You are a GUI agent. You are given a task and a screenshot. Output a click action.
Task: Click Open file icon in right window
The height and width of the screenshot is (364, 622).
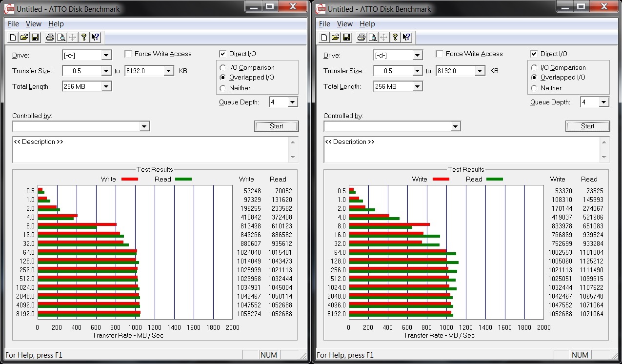335,37
